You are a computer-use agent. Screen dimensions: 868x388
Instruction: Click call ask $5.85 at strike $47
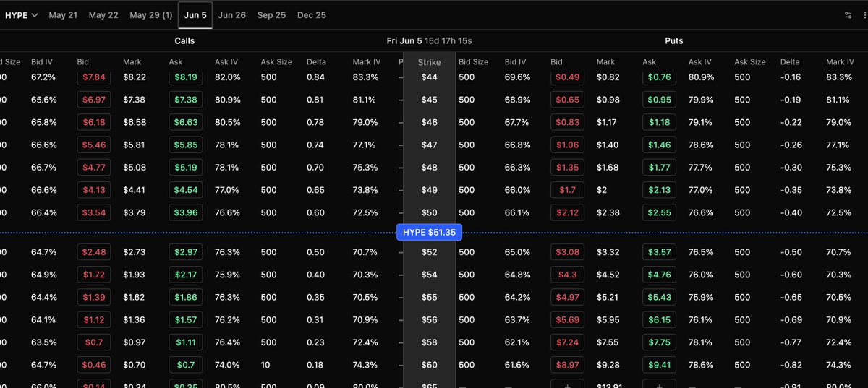point(186,145)
